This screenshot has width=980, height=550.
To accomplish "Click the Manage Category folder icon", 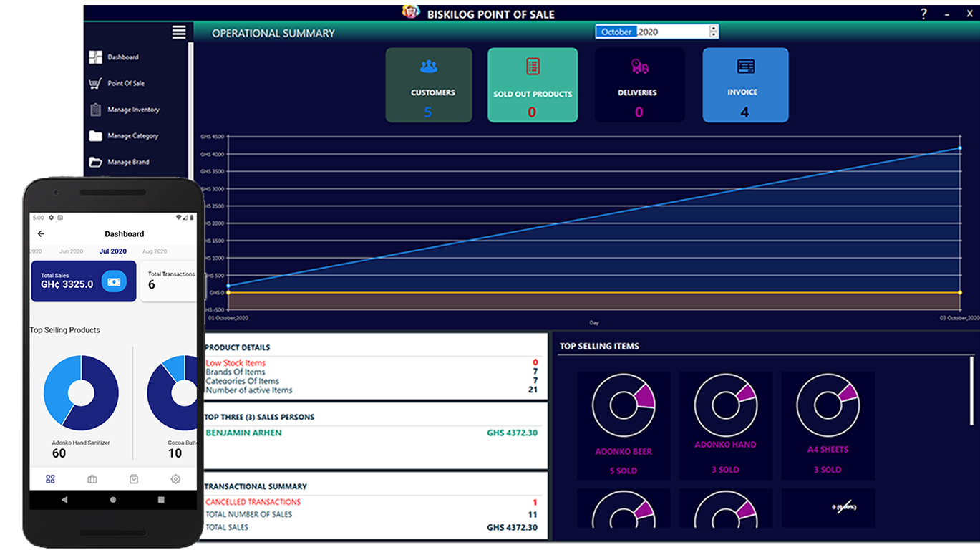I will tap(95, 136).
